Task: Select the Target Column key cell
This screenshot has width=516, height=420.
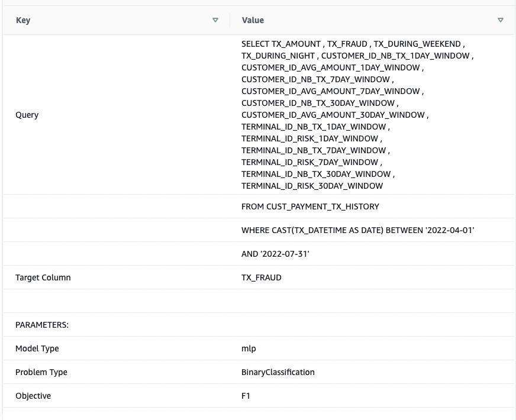Action: [117, 277]
